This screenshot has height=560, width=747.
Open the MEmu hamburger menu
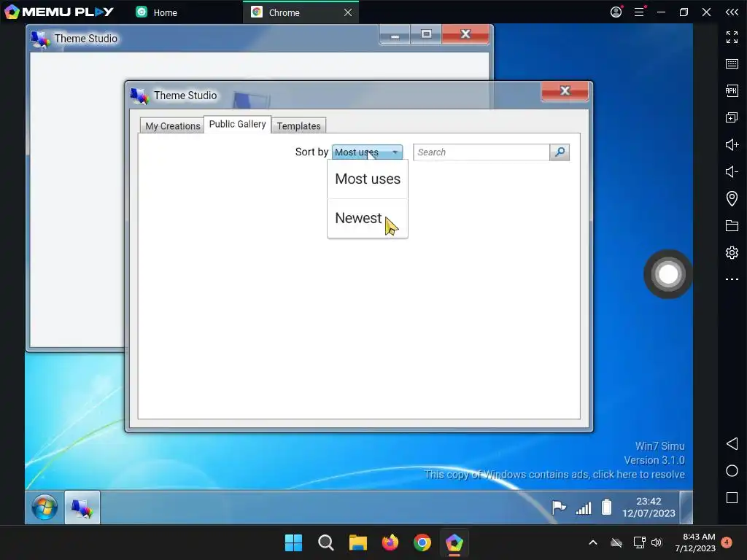(639, 12)
